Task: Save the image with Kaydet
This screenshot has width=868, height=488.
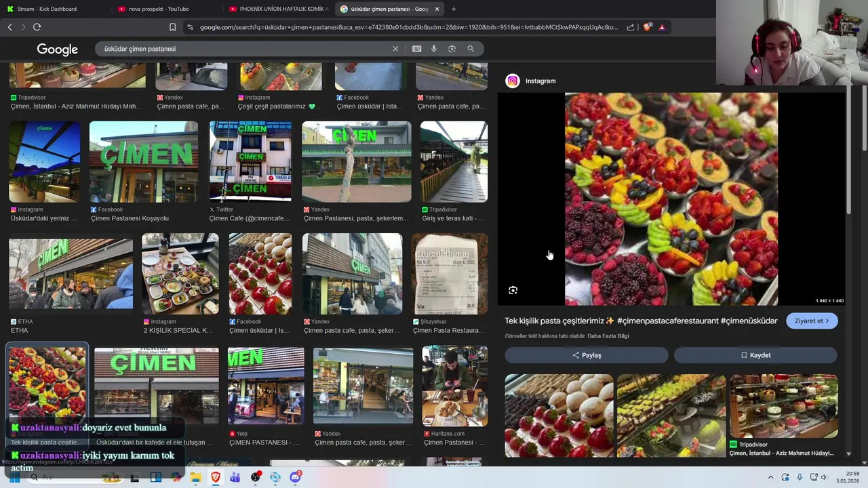Action: coord(755,355)
